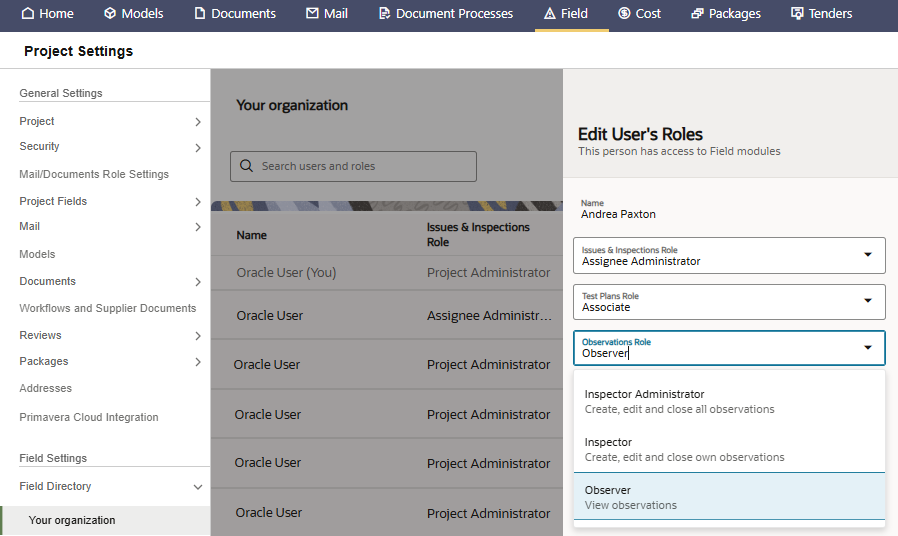Expand the Security settings section
Image resolution: width=898 pixels, height=536 pixels.
[x=198, y=147]
